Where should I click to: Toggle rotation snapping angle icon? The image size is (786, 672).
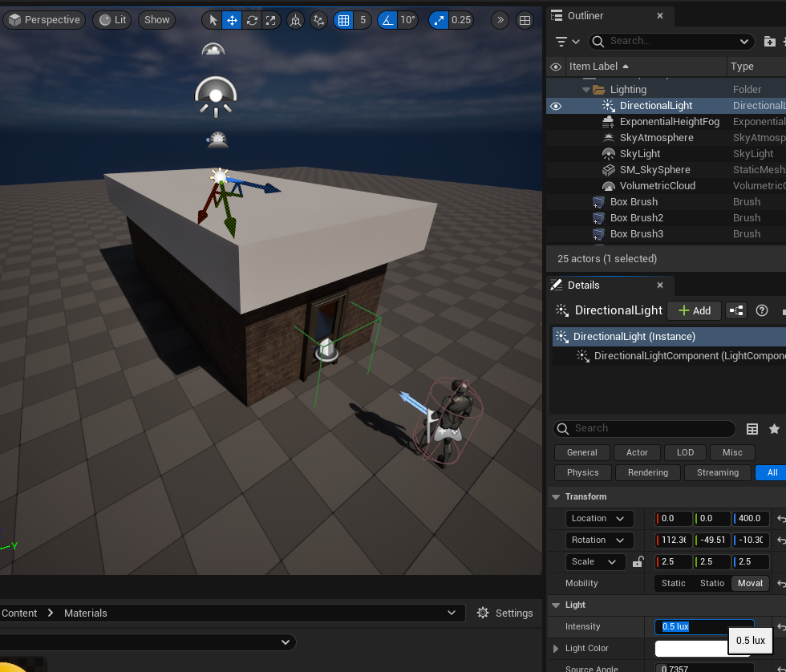387,20
